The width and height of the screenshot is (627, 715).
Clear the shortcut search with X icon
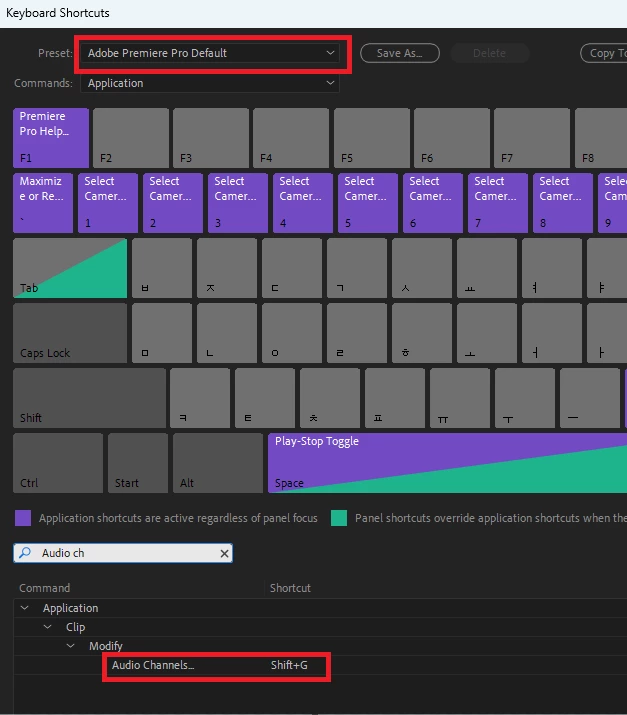point(224,554)
